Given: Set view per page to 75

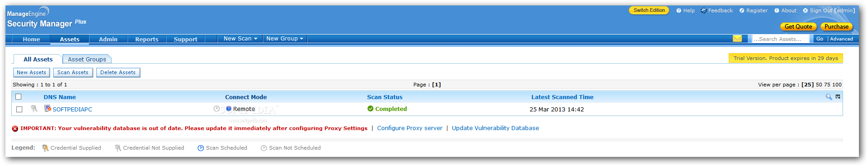Looking at the screenshot, I should [x=827, y=85].
